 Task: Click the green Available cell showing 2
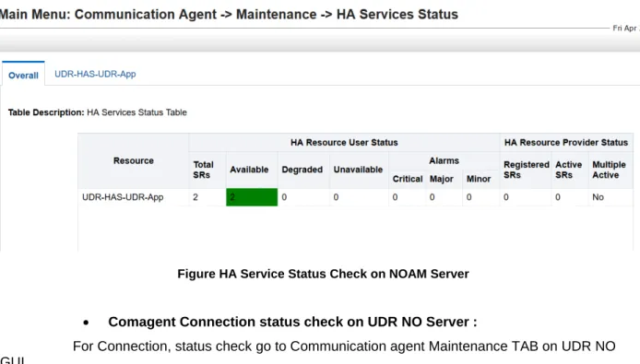coord(252,197)
